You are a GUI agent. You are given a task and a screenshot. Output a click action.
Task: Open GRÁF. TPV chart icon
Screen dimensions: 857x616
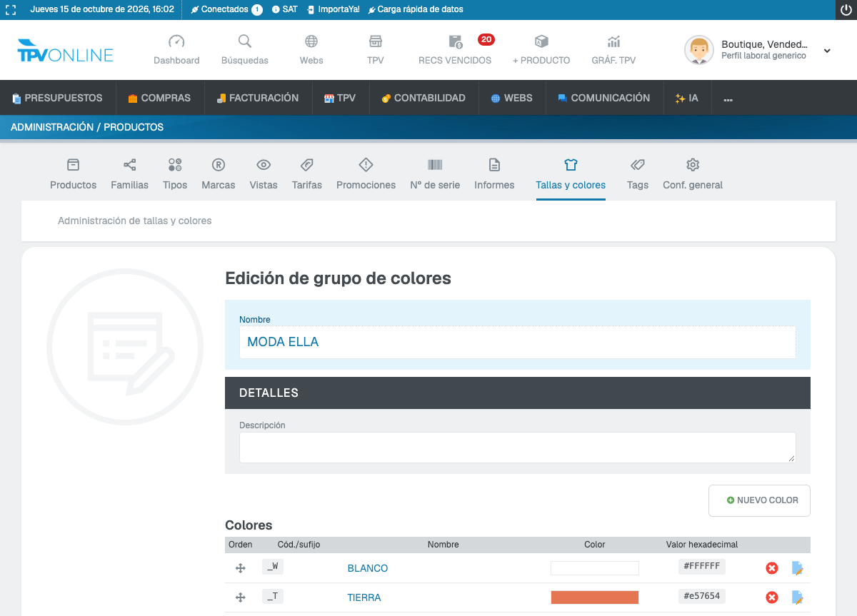tap(613, 41)
